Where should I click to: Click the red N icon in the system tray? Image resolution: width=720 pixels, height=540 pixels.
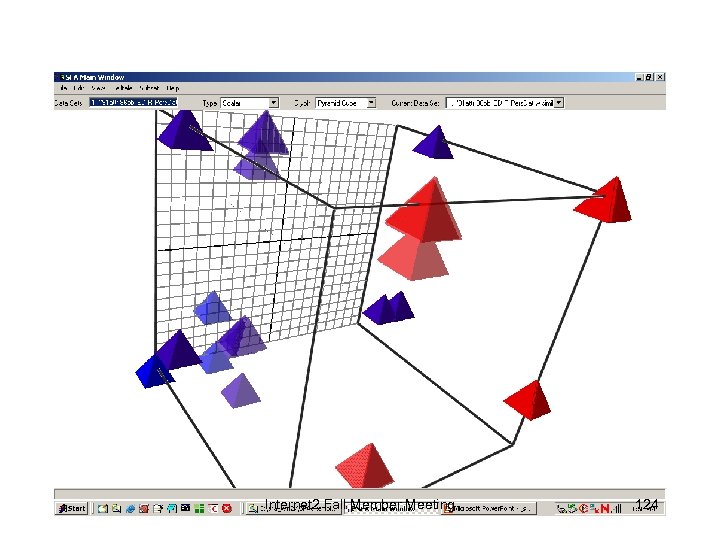coord(605,508)
